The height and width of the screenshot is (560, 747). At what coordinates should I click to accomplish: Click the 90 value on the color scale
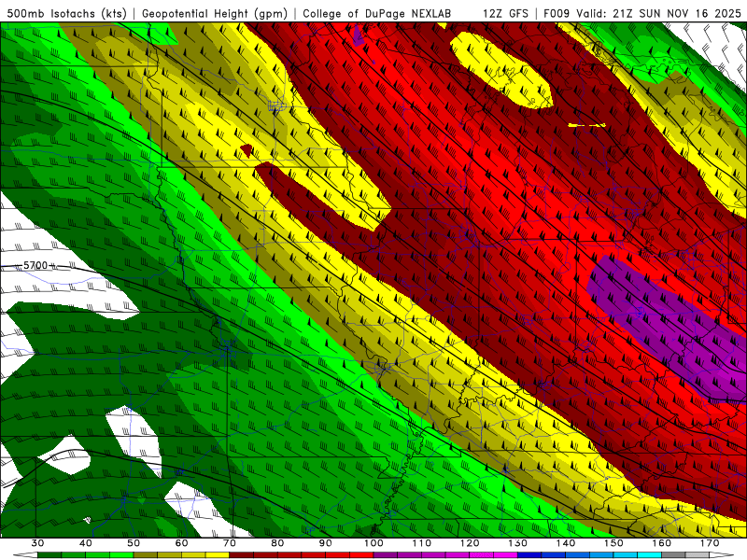click(325, 543)
